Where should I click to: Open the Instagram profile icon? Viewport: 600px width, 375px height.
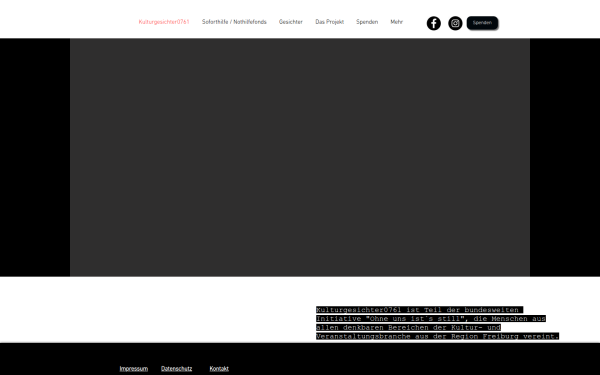tap(455, 23)
